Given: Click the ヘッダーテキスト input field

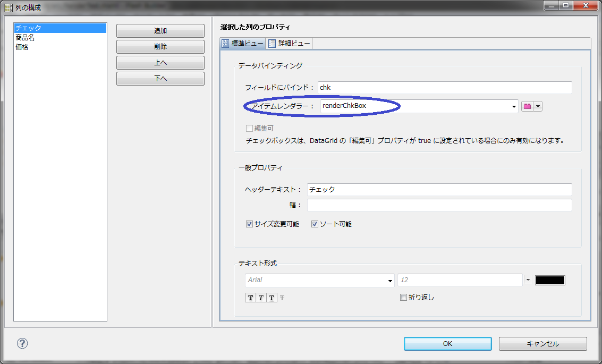Looking at the screenshot, I should [439, 190].
